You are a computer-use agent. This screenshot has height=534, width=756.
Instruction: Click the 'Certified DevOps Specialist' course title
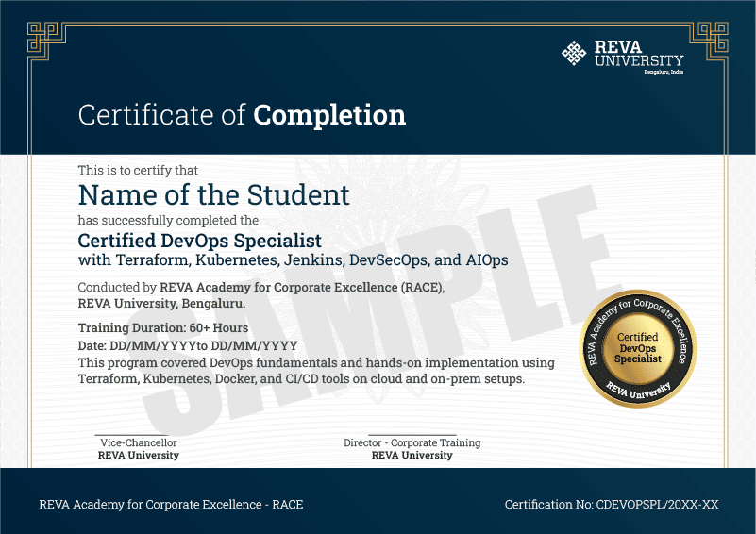[x=199, y=241]
